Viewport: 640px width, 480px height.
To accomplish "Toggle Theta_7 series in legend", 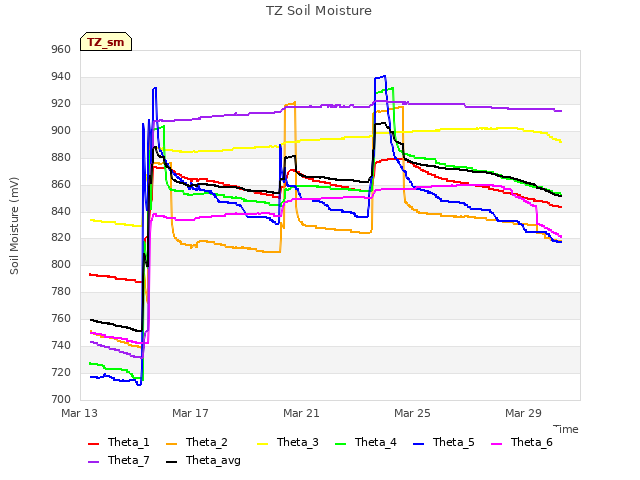I will (119, 460).
